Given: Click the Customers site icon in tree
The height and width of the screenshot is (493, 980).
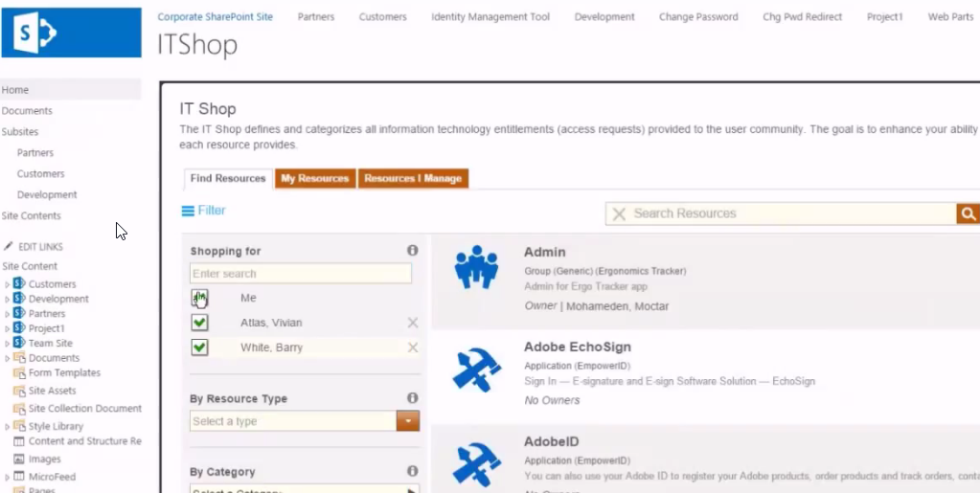Looking at the screenshot, I should pos(19,283).
